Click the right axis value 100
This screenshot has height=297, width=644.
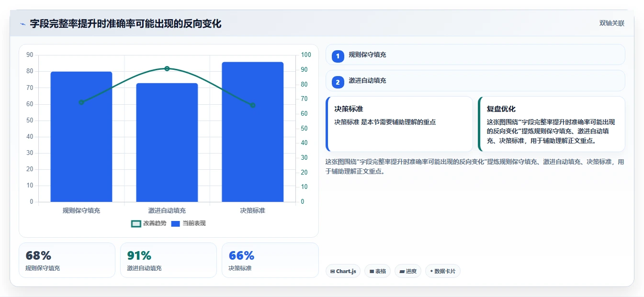(306, 55)
